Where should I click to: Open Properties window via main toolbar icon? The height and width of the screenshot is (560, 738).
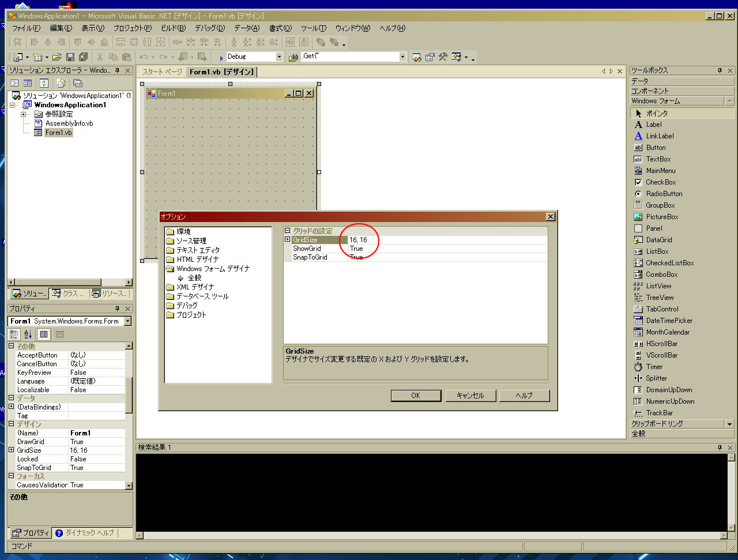(430, 57)
